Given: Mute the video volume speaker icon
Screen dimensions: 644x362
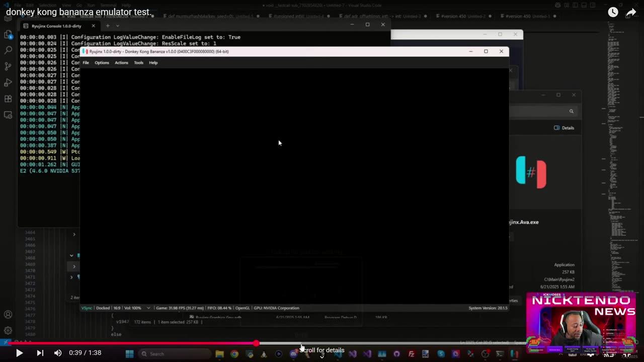Looking at the screenshot, I should pos(58,353).
